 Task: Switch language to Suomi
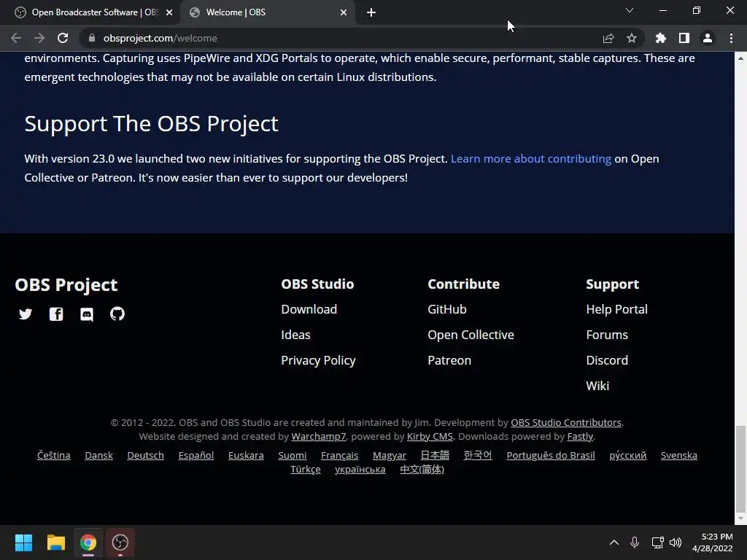[x=292, y=455]
